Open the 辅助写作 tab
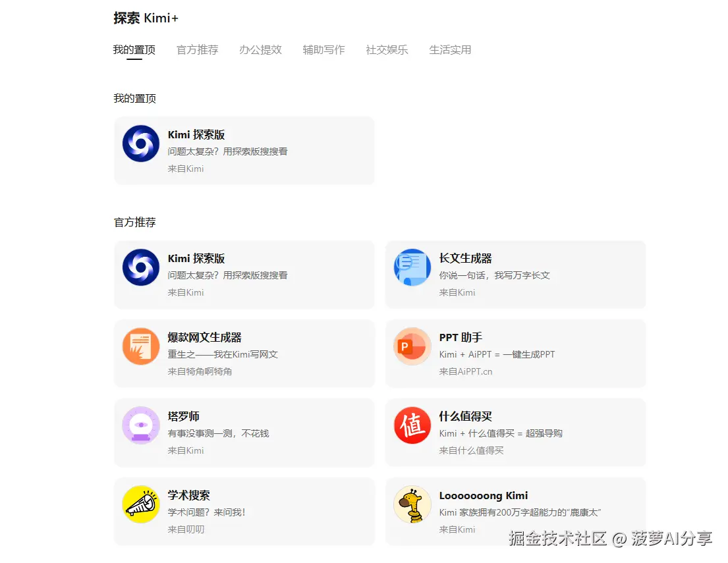 coord(323,50)
